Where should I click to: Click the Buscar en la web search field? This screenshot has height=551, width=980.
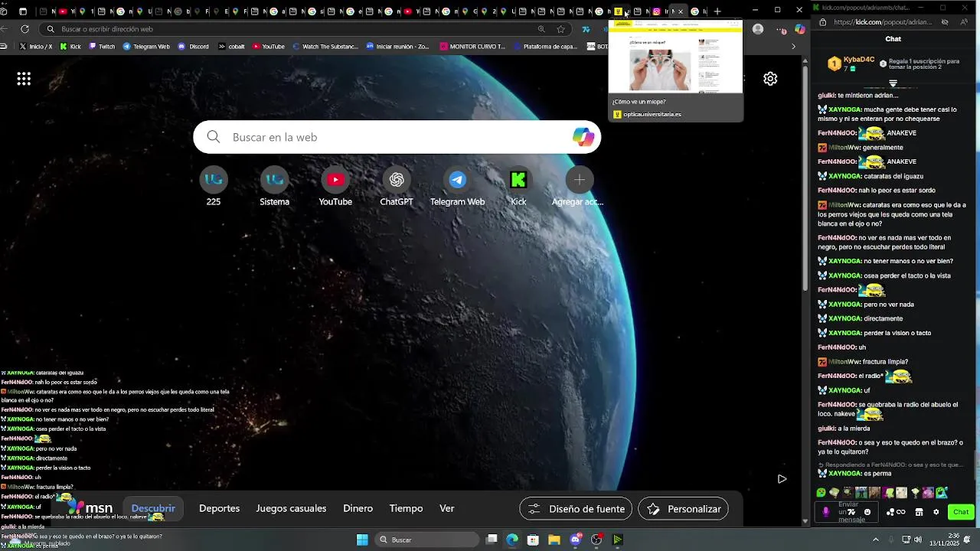tap(397, 137)
